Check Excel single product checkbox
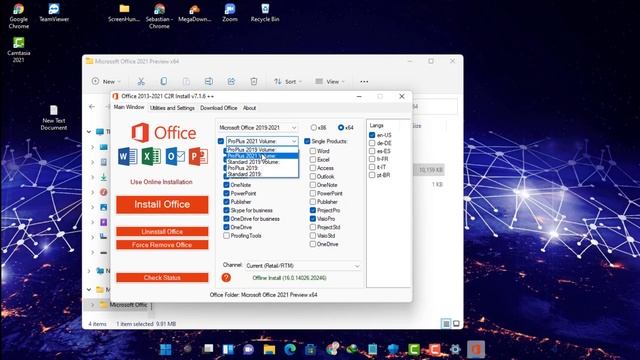This screenshot has height=360, width=640. pos(313,160)
